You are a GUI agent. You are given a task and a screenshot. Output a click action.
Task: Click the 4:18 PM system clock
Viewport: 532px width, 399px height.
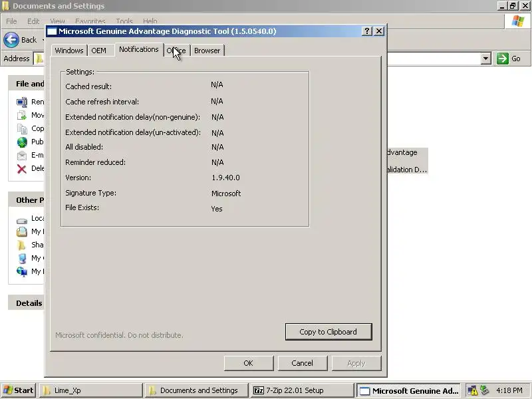[509, 390]
